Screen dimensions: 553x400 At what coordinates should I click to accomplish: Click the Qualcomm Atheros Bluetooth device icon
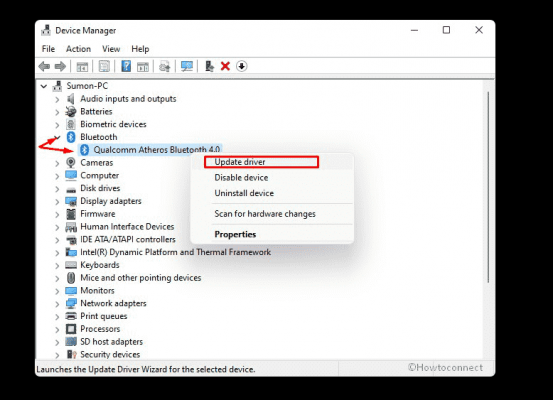[x=84, y=150]
